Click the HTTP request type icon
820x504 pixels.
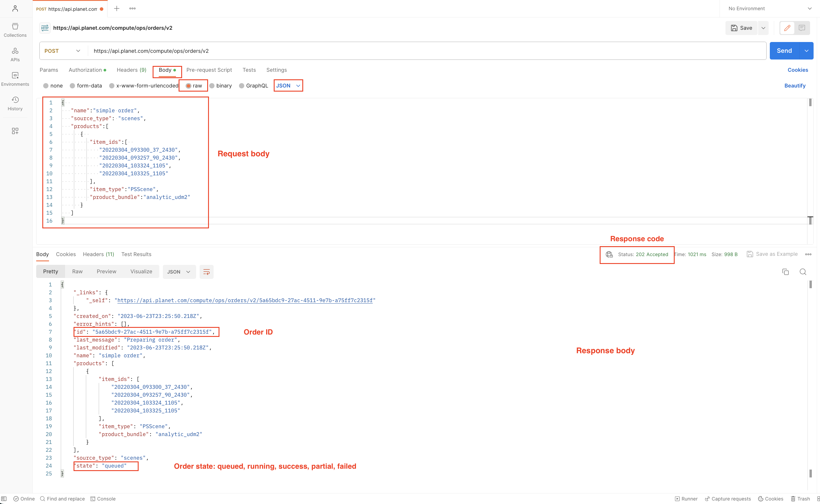coord(45,28)
